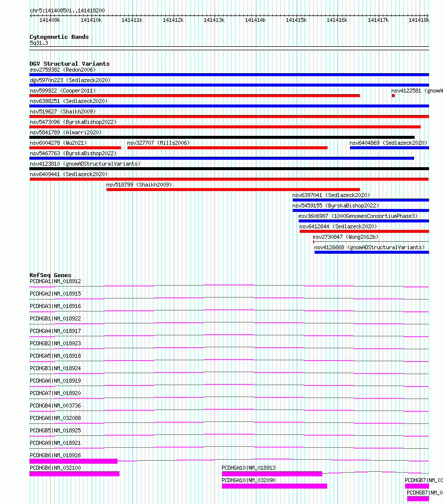Click nsv5473096 (ByrskaBishop2022) label
Viewport: 443px width, 504px height.
[x=73, y=122]
